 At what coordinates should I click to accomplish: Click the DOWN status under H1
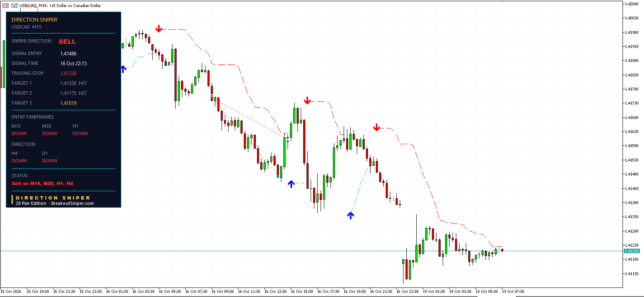point(80,133)
